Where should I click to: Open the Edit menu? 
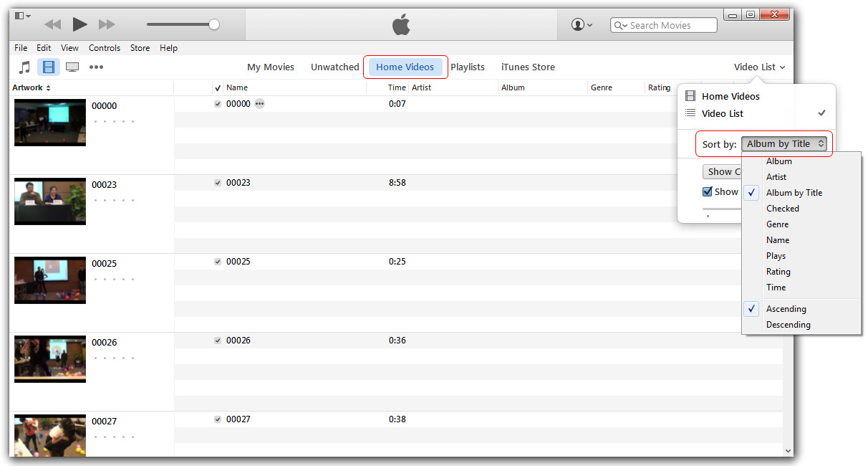[44, 48]
